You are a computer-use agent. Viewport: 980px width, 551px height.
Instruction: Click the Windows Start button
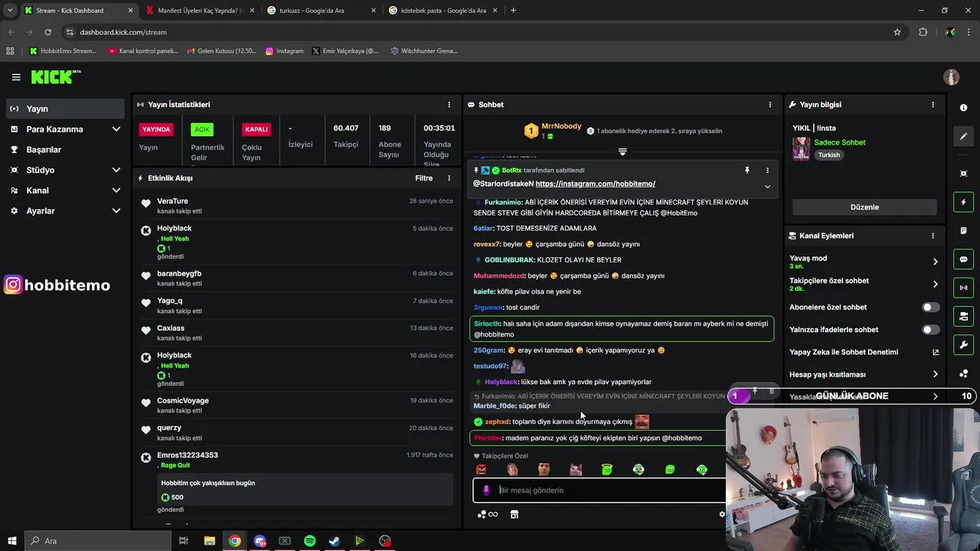(x=11, y=541)
